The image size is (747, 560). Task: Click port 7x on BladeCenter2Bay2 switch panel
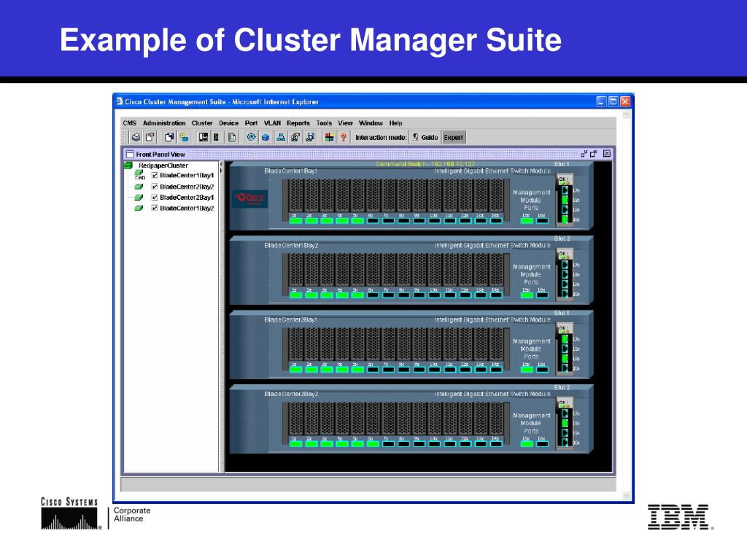pyautogui.click(x=388, y=444)
